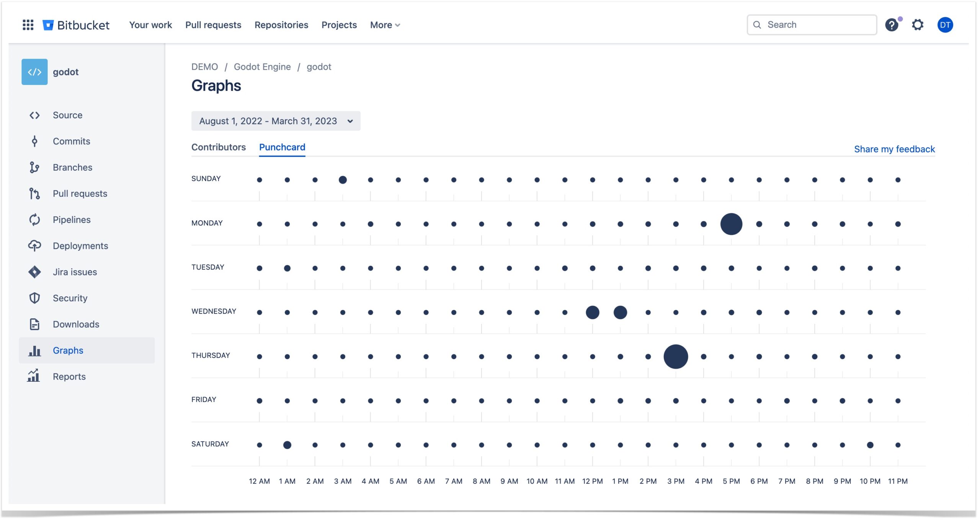The image size is (980, 520).
Task: Stay on the Punchcard tab
Action: tap(282, 147)
